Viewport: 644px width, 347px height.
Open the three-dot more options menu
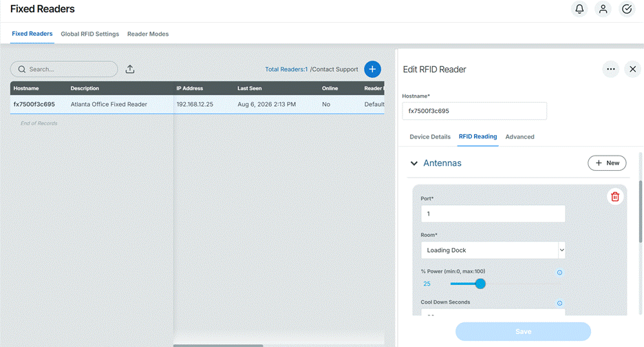[611, 69]
